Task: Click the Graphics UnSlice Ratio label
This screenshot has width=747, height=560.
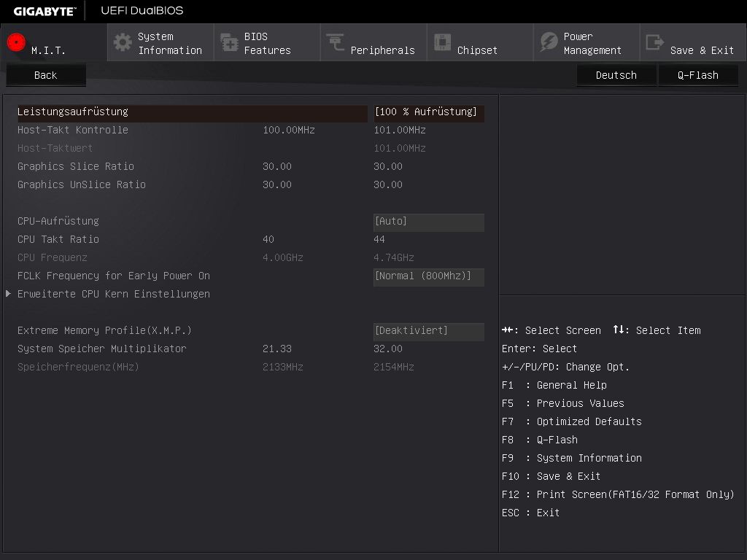Action: 82,184
